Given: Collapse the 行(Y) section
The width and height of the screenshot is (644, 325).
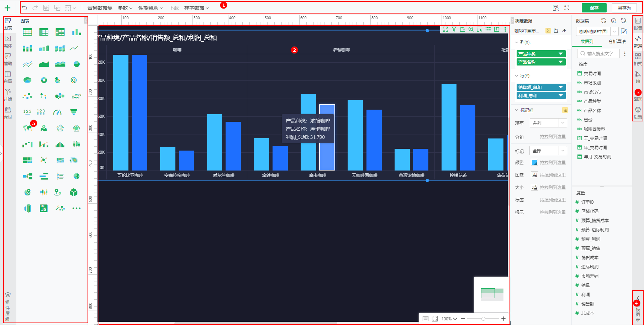Looking at the screenshot, I should pyautogui.click(x=516, y=75).
